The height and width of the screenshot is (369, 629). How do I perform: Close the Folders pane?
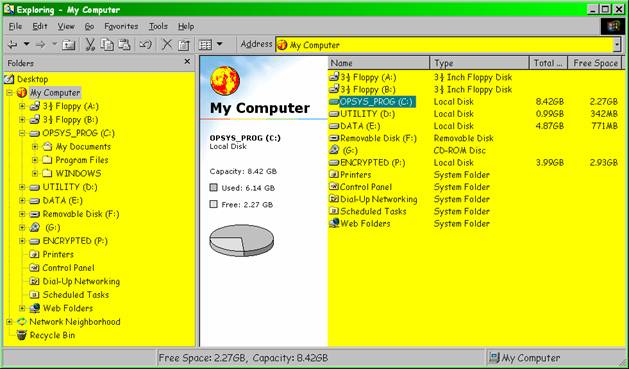[x=187, y=61]
